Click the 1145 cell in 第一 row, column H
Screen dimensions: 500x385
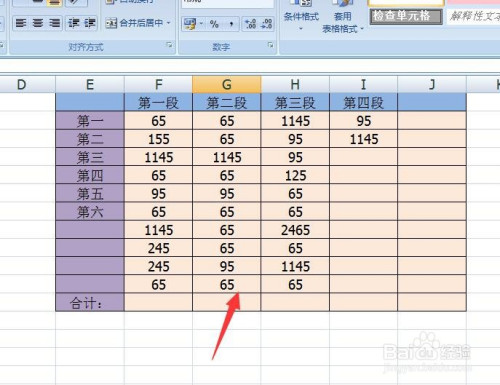[x=295, y=121]
